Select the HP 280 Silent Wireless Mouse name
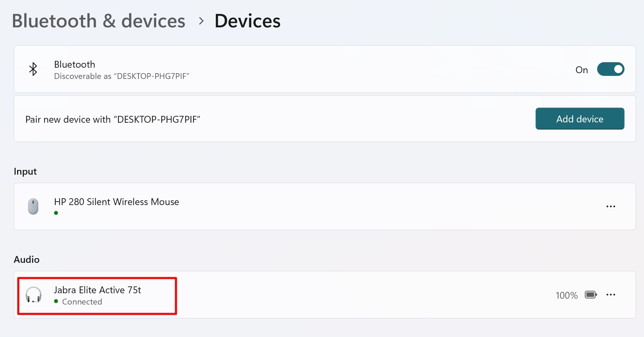The height and width of the screenshot is (337, 644). tap(117, 202)
